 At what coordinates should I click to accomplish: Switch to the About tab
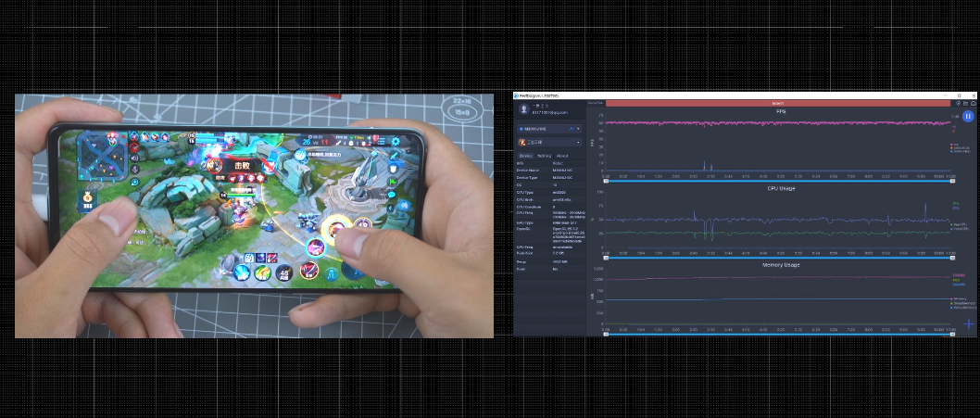562,156
